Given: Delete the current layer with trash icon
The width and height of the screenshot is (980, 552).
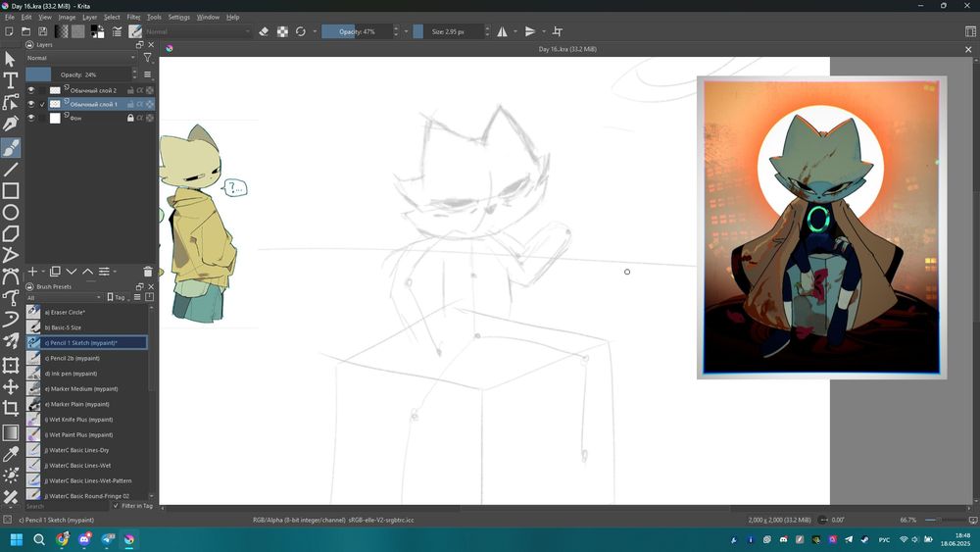Looking at the screenshot, I should [x=148, y=272].
